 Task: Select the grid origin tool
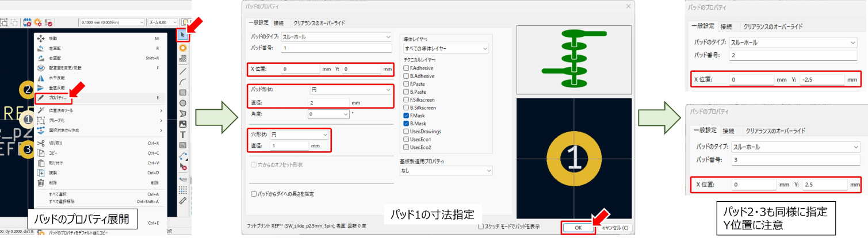click(183, 189)
